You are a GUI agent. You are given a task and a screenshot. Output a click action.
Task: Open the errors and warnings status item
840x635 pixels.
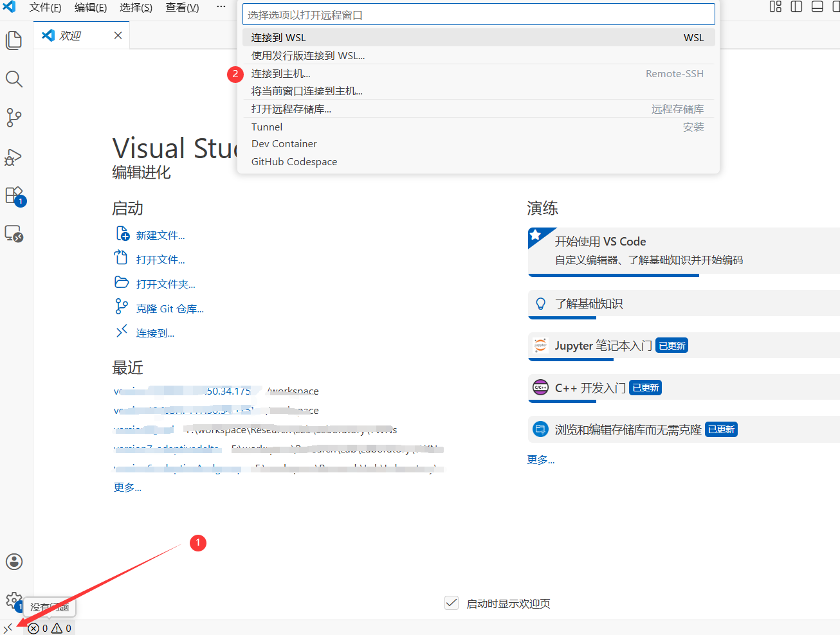coord(50,628)
